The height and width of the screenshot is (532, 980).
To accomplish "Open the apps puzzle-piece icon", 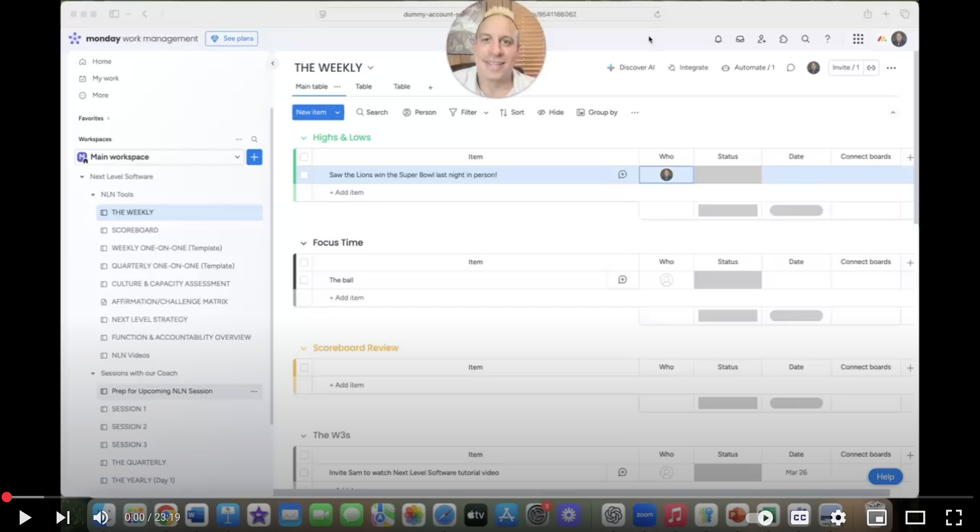I will point(783,39).
